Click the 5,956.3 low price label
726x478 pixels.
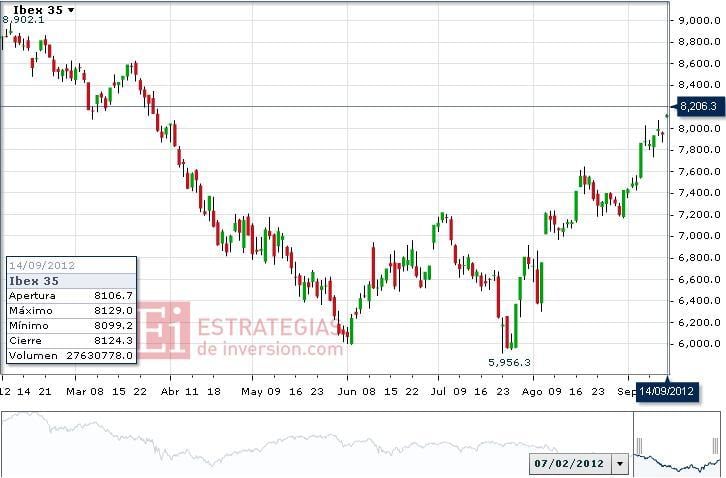[509, 363]
